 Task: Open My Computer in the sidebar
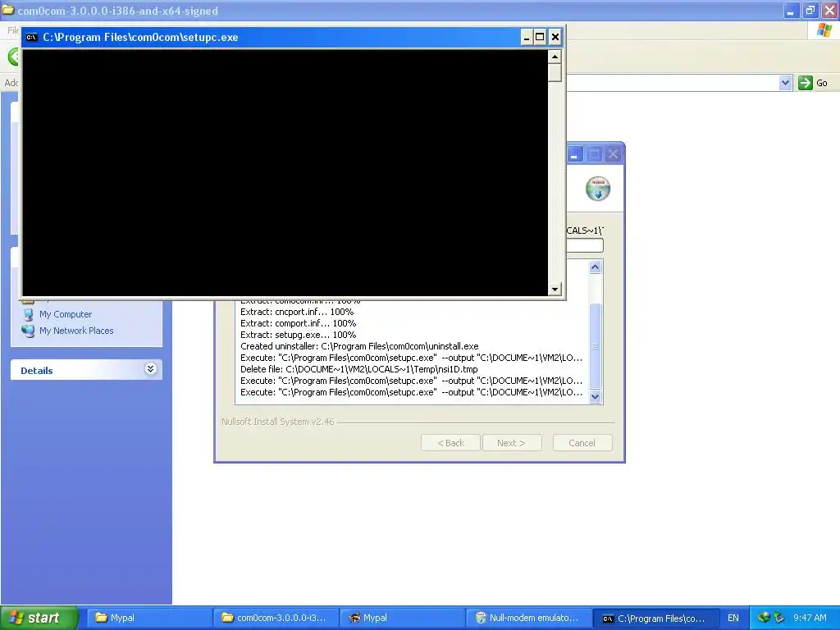pos(66,314)
